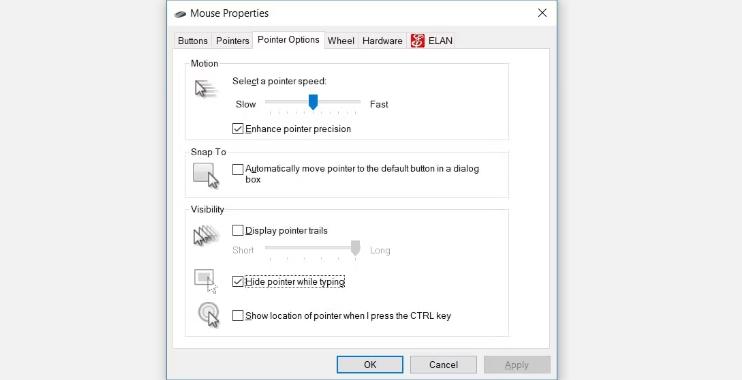Go to the Wheel tab
The image size is (742, 380).
[x=341, y=41]
